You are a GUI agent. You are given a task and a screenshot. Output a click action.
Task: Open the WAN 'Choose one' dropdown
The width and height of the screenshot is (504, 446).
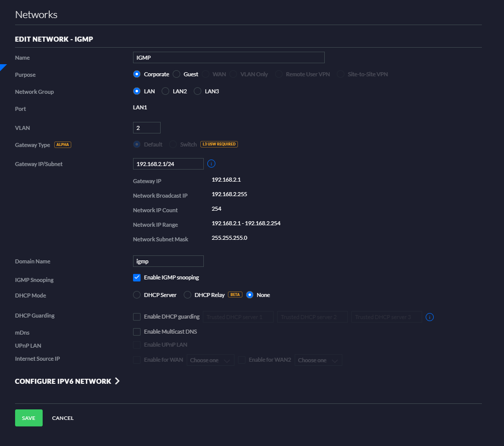tap(210, 360)
